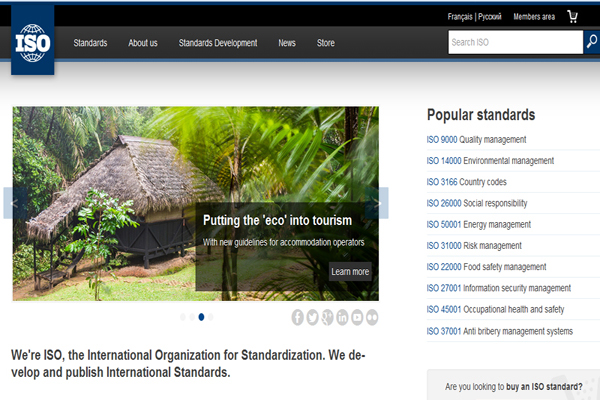Open the Store menu item
Viewport: 600px width, 400px height.
click(326, 43)
